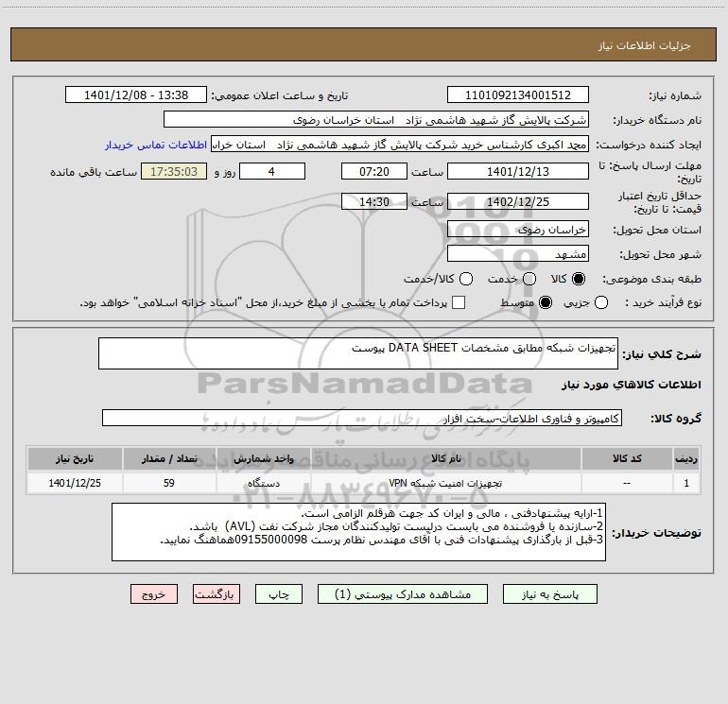Click the goods group field کامپیوتر و فناوری

(362, 418)
